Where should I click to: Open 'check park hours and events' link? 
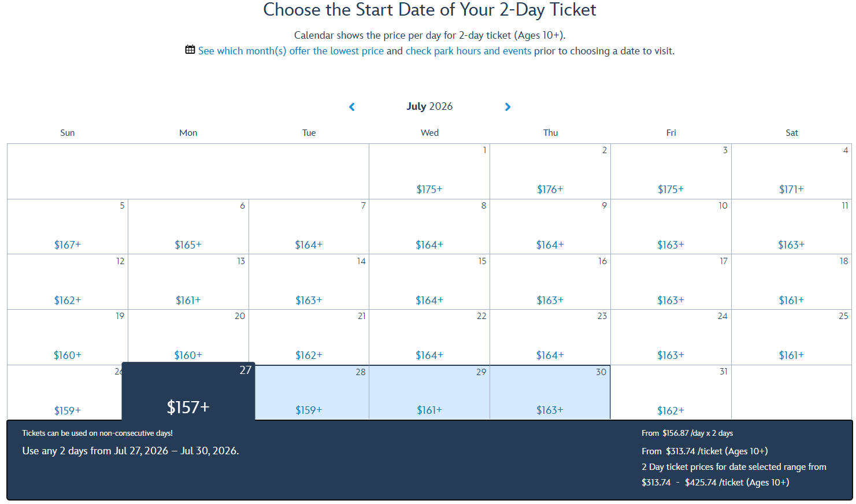coord(468,51)
